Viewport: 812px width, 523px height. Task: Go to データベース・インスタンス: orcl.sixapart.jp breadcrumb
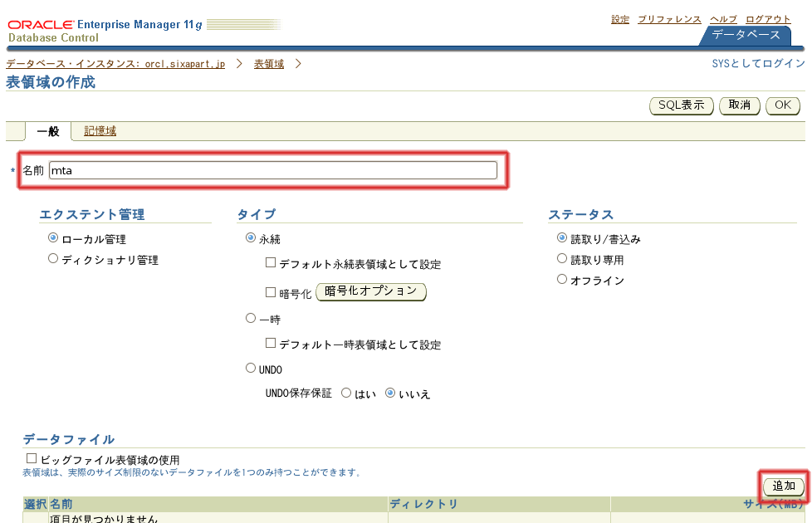(115, 64)
